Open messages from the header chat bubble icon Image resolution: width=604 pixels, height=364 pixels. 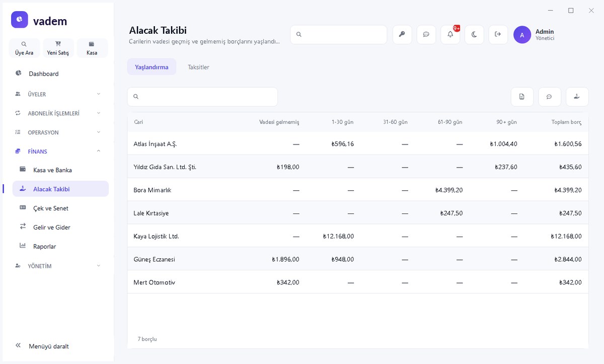[426, 34]
